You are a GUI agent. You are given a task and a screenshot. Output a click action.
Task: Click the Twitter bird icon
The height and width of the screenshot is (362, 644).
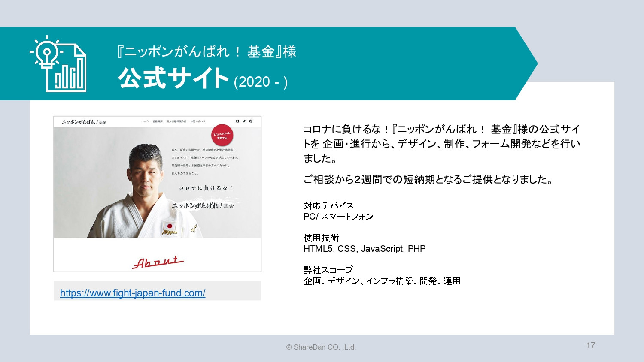click(243, 121)
